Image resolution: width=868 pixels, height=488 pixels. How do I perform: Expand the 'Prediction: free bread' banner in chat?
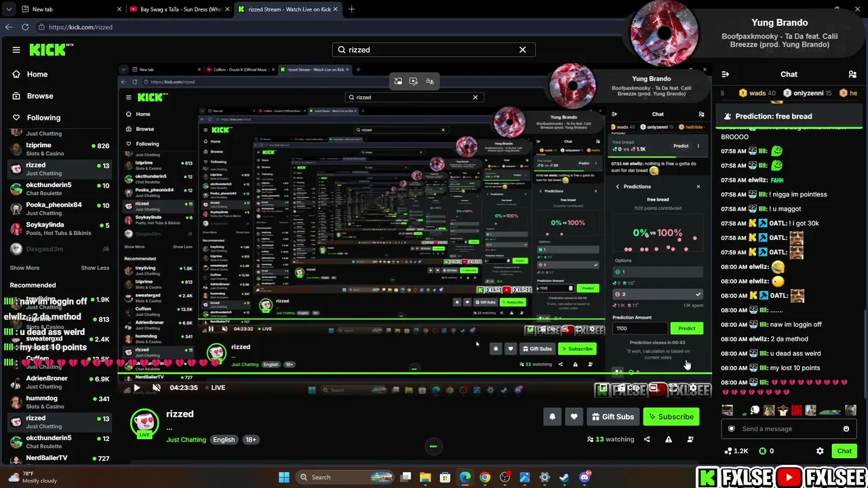click(x=789, y=117)
